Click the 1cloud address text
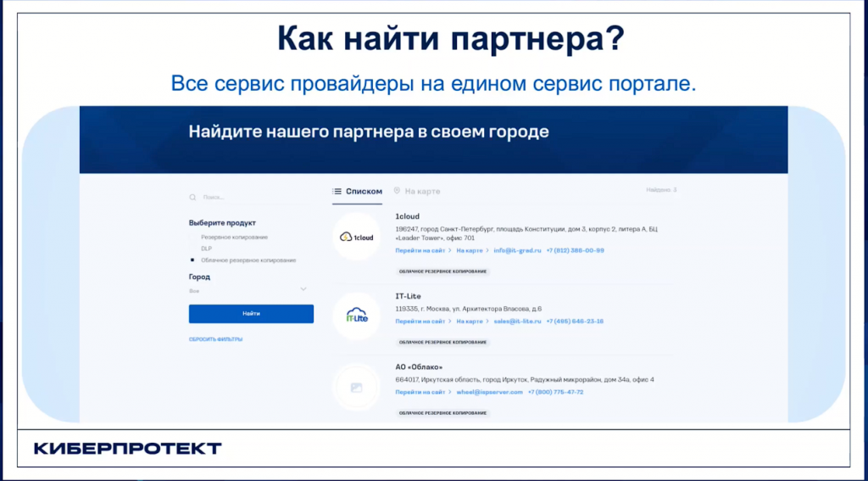Screen dimensions: 868x481 (526, 233)
